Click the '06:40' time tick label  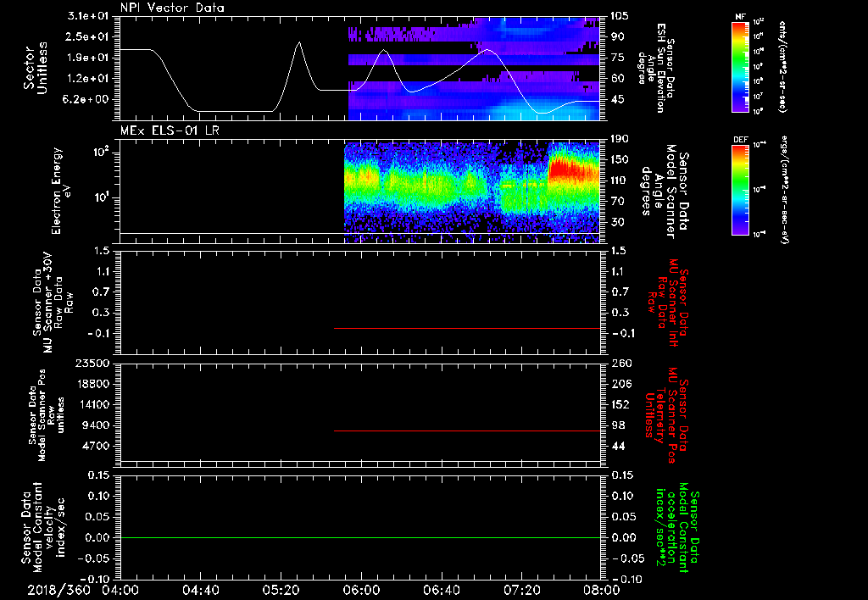441,590
